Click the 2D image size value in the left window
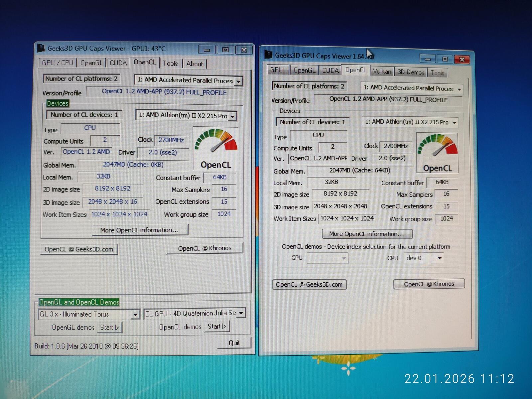The image size is (532, 399). point(112,189)
